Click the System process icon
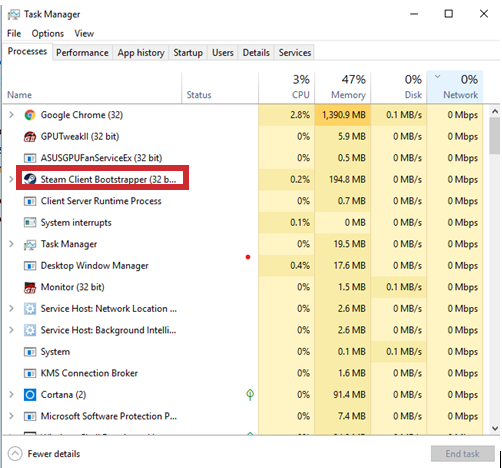 [30, 352]
